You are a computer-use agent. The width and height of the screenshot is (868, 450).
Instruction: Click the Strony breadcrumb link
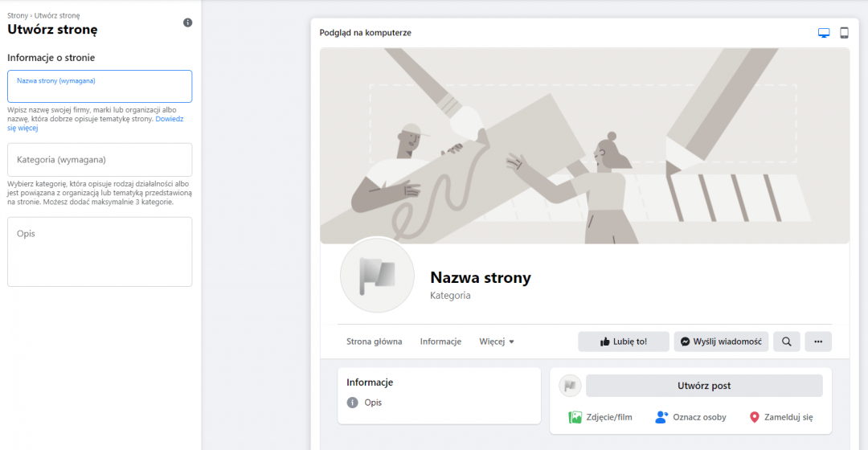click(x=17, y=15)
